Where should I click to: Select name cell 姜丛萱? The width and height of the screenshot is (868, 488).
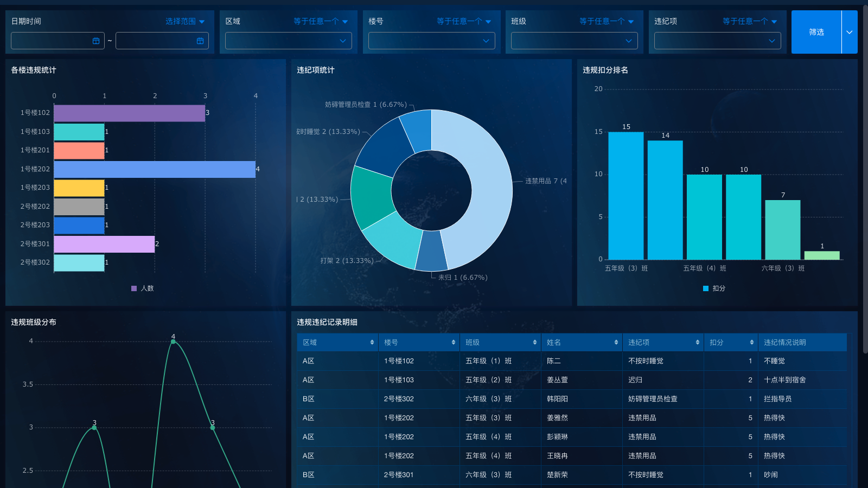(558, 380)
